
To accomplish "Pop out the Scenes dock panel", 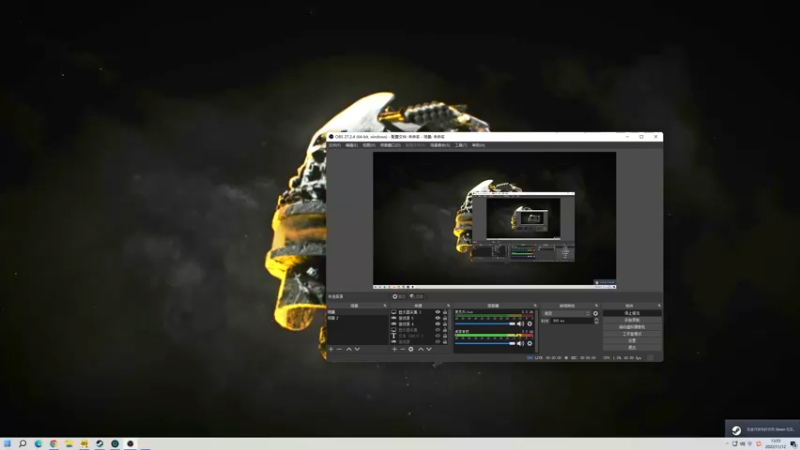I will (385, 306).
